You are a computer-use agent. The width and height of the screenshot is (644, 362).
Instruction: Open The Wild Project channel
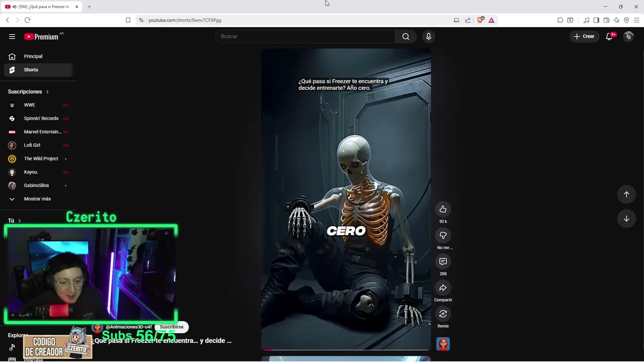pos(38,158)
